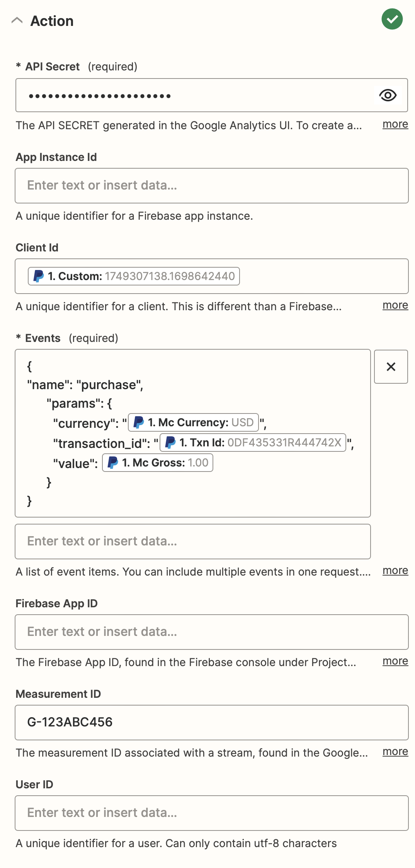Image resolution: width=415 pixels, height=868 pixels.
Task: Reveal the API Secret with eye icon
Action: 388,95
